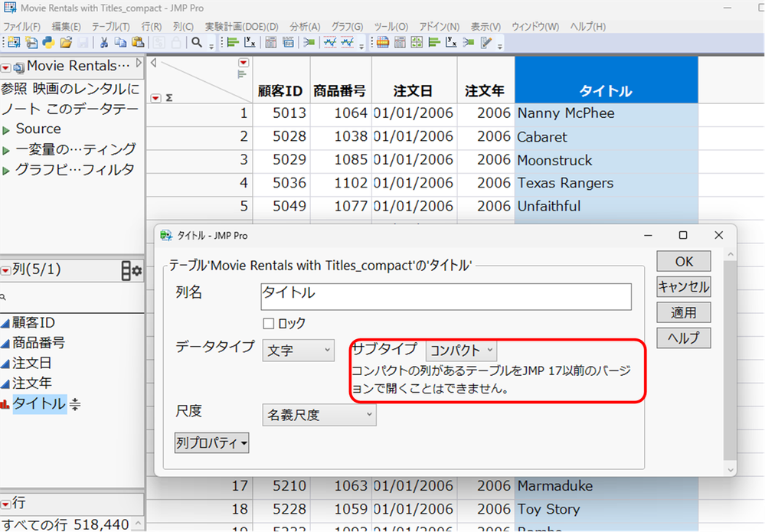Expand the 一変量の…ティング script

(x=6, y=150)
